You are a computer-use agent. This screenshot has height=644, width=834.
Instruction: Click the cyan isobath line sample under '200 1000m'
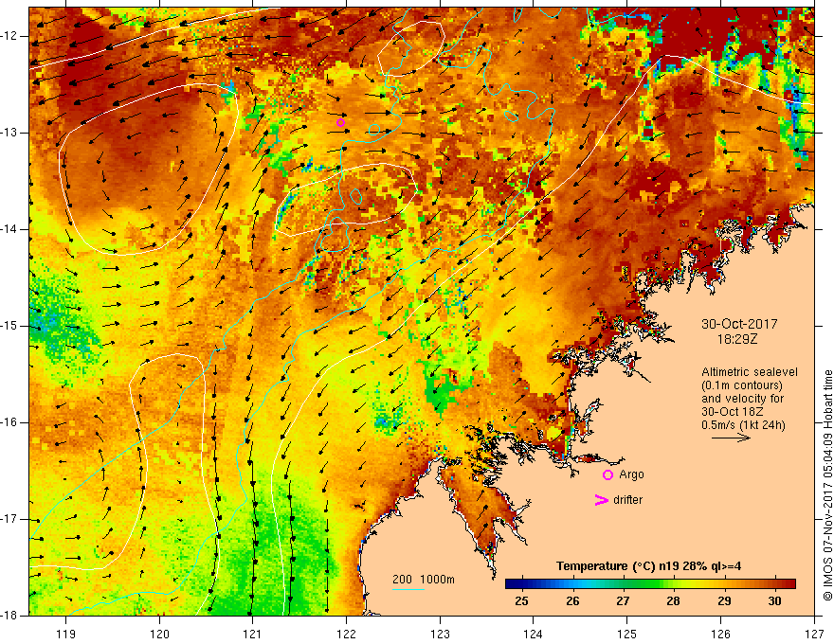[408, 589]
